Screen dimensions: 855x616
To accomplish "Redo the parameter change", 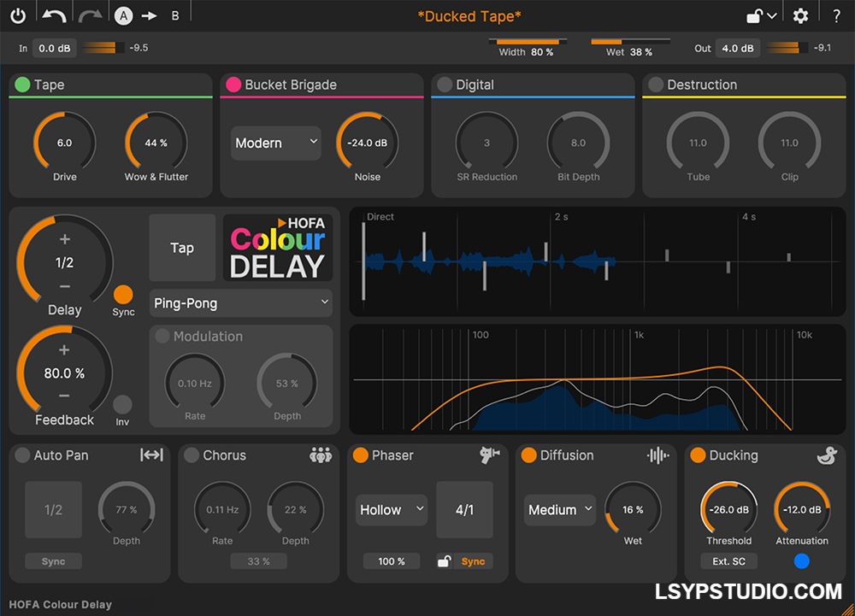I will [x=90, y=15].
